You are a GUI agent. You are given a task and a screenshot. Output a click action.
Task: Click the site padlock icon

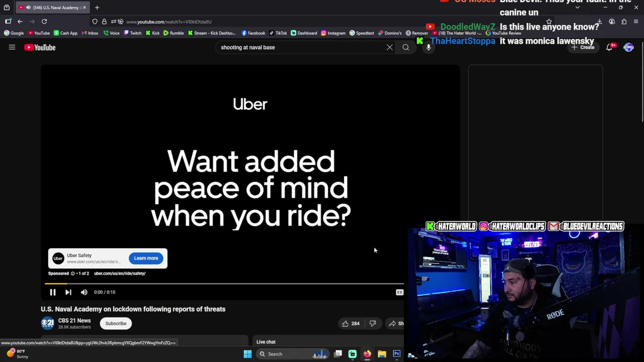(104, 22)
